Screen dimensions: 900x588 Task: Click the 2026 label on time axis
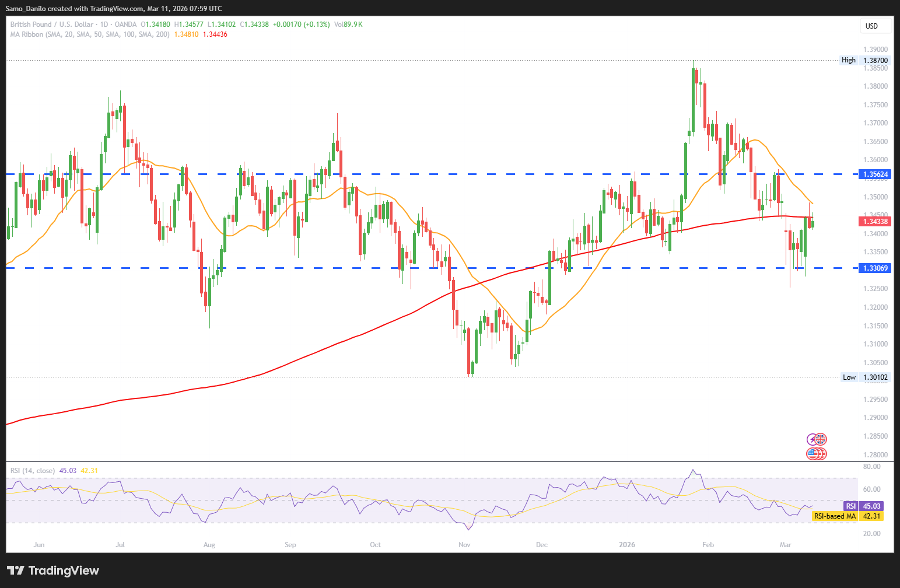coord(627,545)
